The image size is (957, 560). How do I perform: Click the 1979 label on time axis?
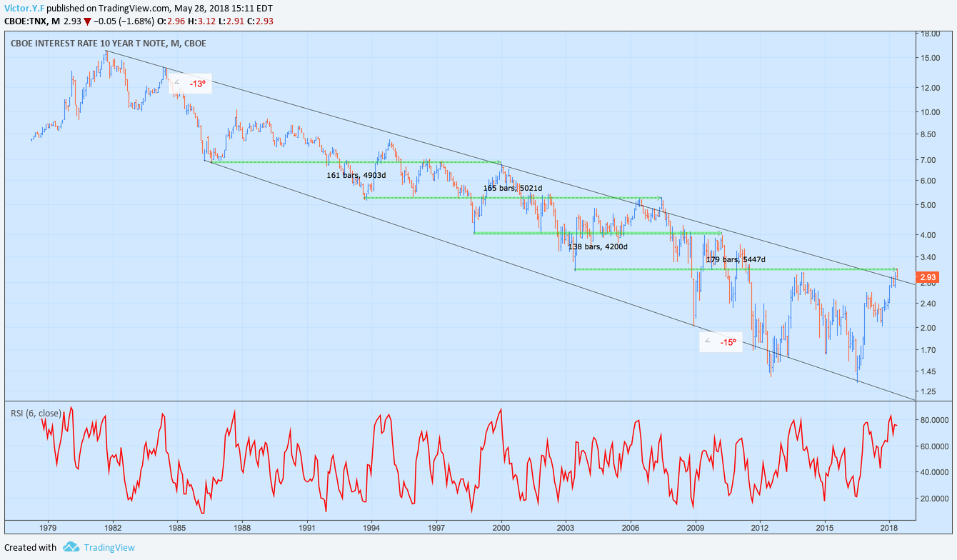point(48,528)
